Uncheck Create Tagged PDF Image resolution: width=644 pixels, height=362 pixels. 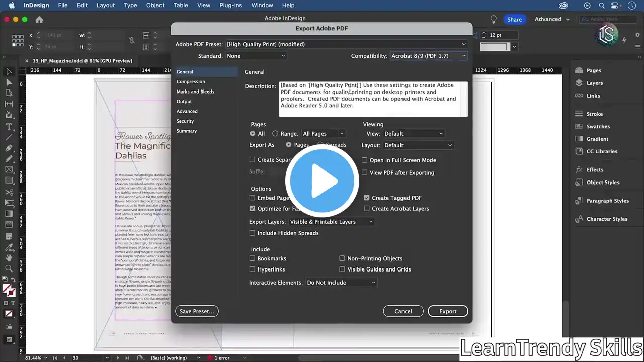[367, 198]
